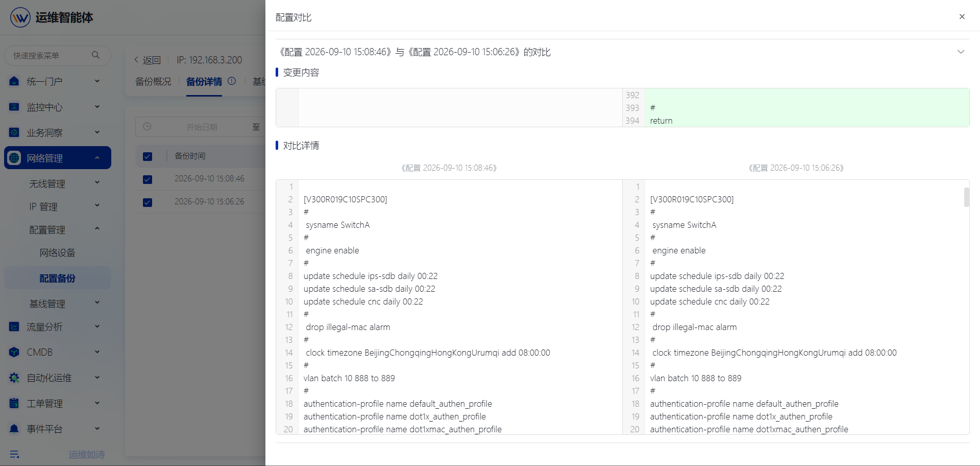Open the 流量分析 chart icon
Screen dimensions: 980x466
(14, 327)
